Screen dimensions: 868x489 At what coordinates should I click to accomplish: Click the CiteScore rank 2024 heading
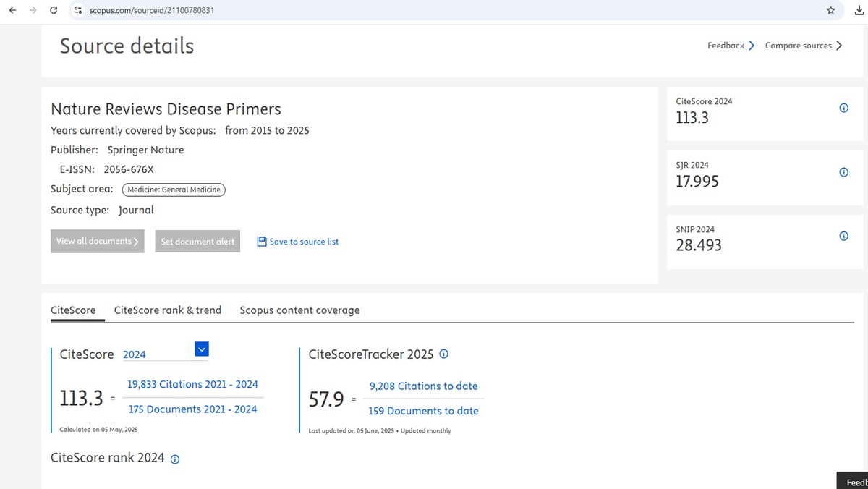(x=108, y=458)
